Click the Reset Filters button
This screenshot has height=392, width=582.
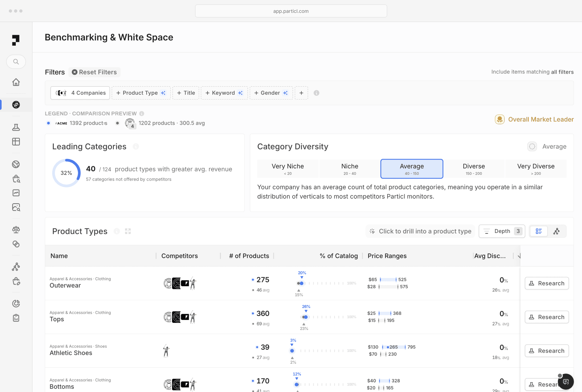[x=95, y=72]
